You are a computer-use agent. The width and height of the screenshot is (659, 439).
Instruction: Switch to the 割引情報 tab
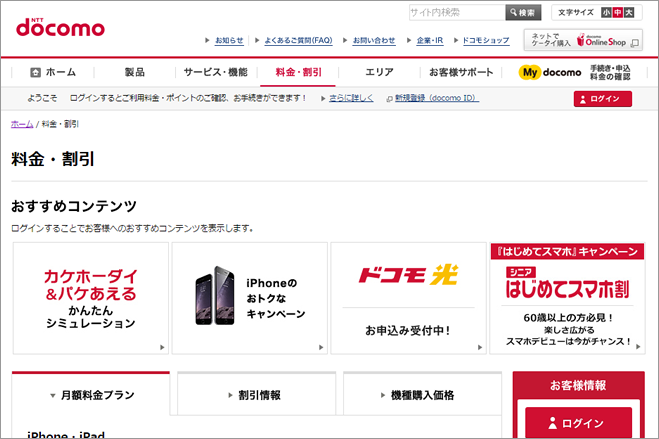[256, 394]
